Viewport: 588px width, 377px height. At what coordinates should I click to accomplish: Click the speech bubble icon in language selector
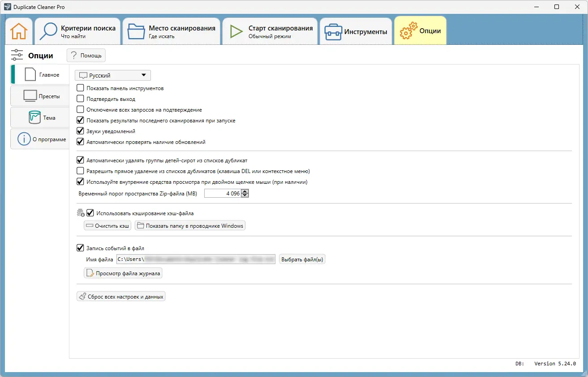click(83, 76)
